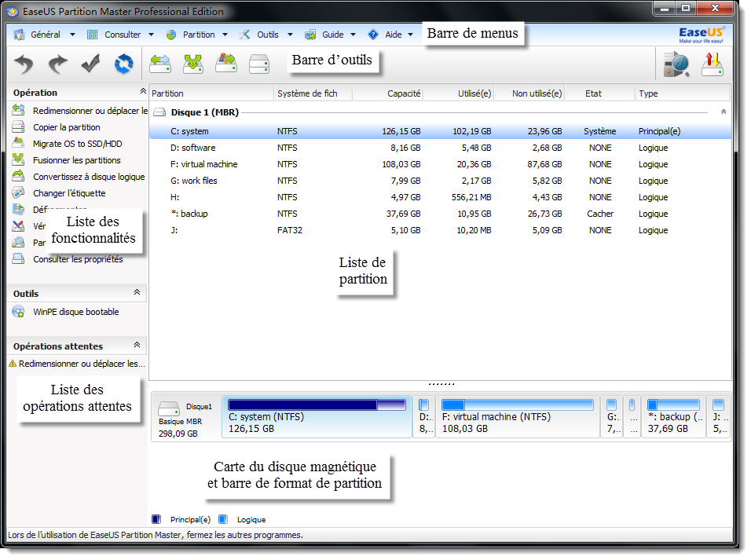Image resolution: width=751 pixels, height=560 pixels.
Task: Sort by the Capacité column header
Action: tap(404, 93)
